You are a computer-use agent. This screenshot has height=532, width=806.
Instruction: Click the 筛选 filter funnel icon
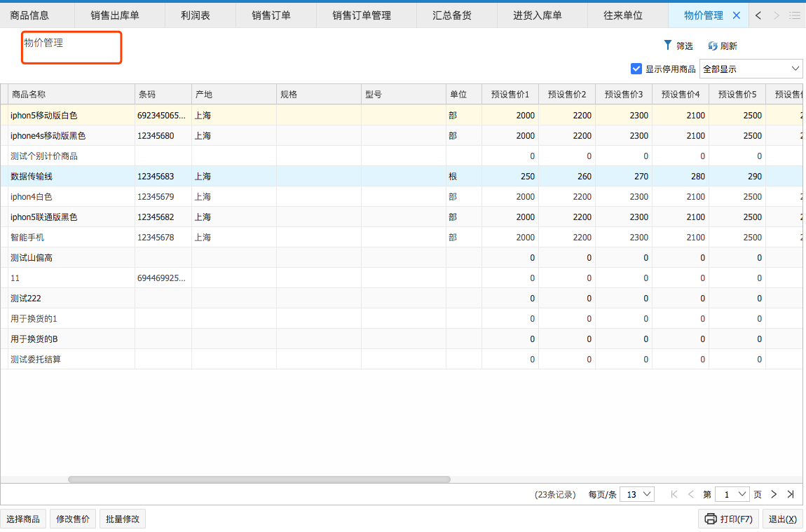pyautogui.click(x=668, y=46)
